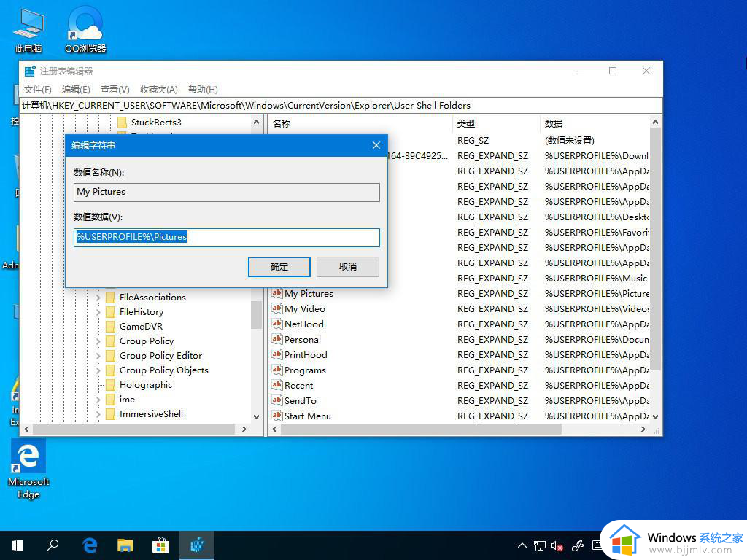Viewport: 747px width, 560px height.
Task: Open the 编辑(E) menu
Action: coord(76,90)
